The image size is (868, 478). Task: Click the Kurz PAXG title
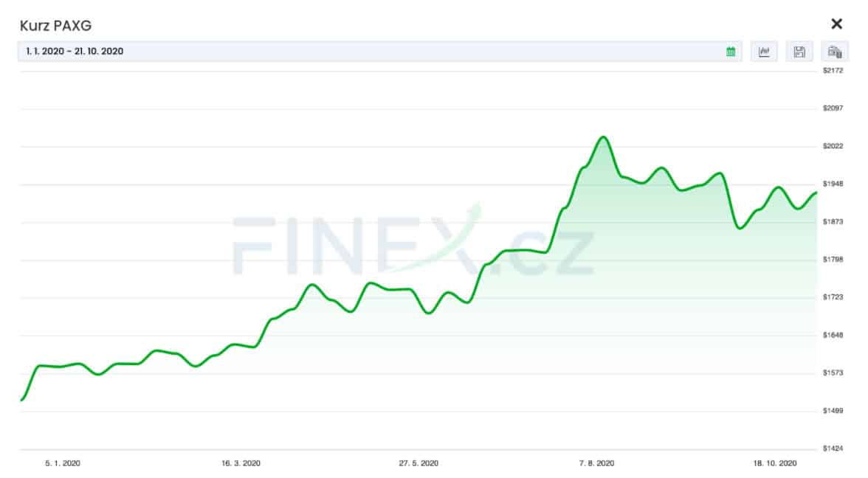point(55,25)
